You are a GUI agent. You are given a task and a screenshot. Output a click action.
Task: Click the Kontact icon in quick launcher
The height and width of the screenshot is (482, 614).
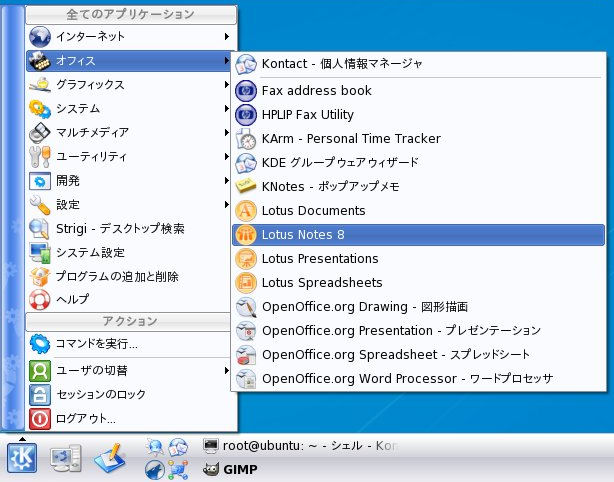[178, 447]
